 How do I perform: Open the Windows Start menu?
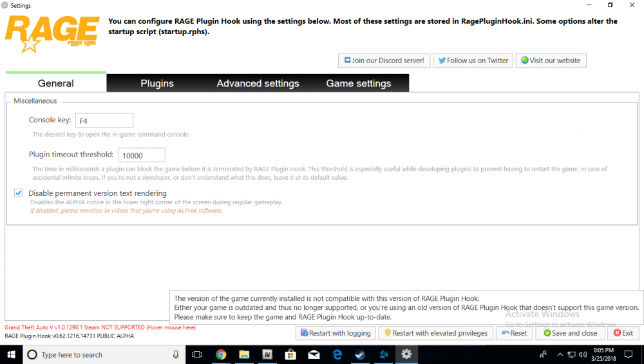coord(11,354)
